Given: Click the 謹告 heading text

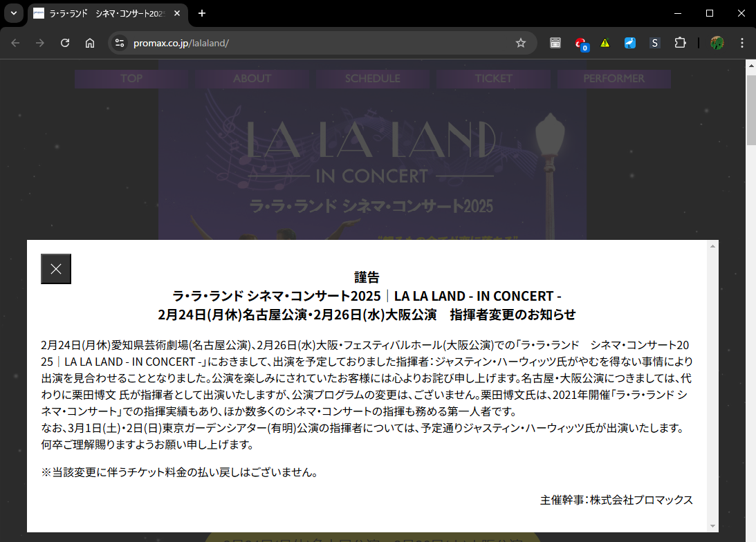Looking at the screenshot, I should (x=367, y=277).
